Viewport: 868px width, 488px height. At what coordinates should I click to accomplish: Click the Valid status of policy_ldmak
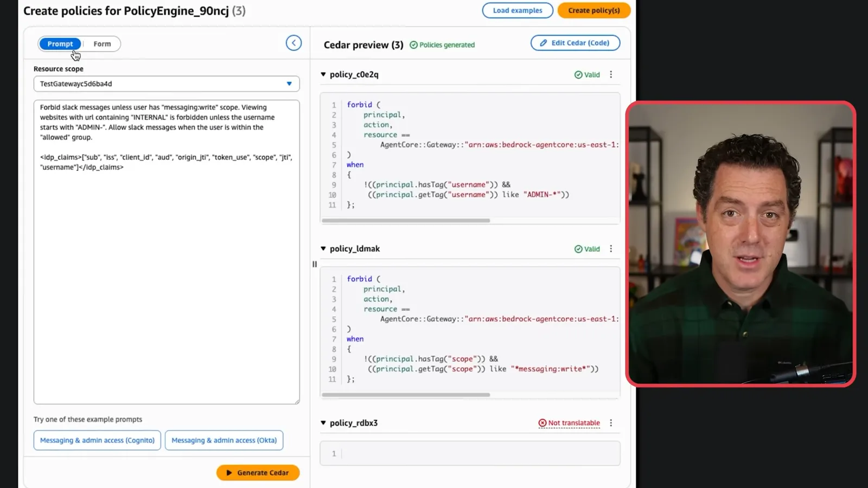tap(587, 249)
